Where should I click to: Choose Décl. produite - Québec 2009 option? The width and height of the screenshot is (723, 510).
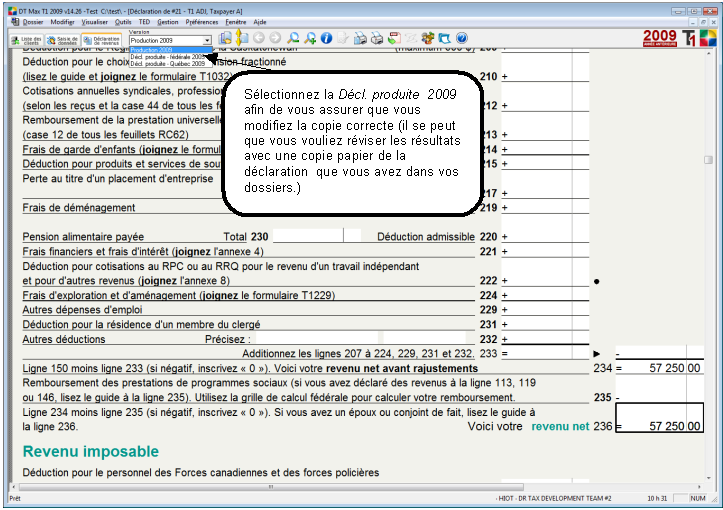[168, 63]
